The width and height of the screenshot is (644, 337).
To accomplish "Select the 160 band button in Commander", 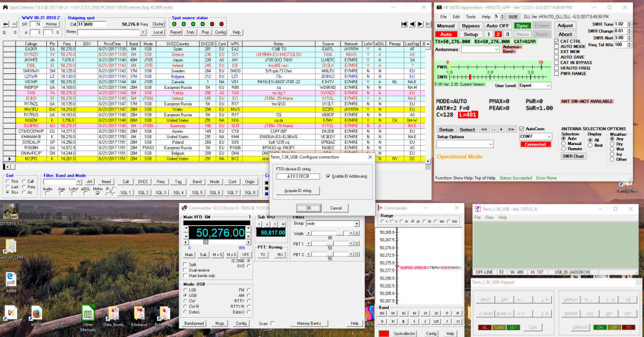I will [383, 313].
